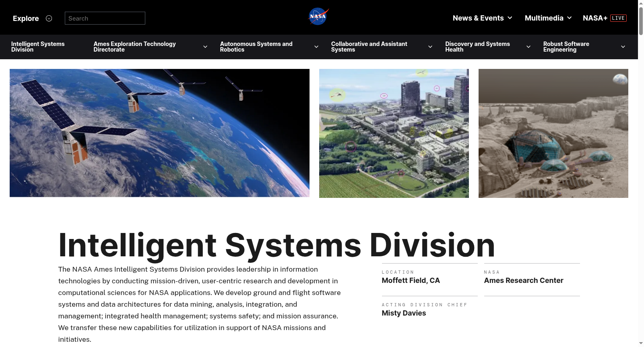
Task: Expand the Multimedia menu
Action: [548, 18]
